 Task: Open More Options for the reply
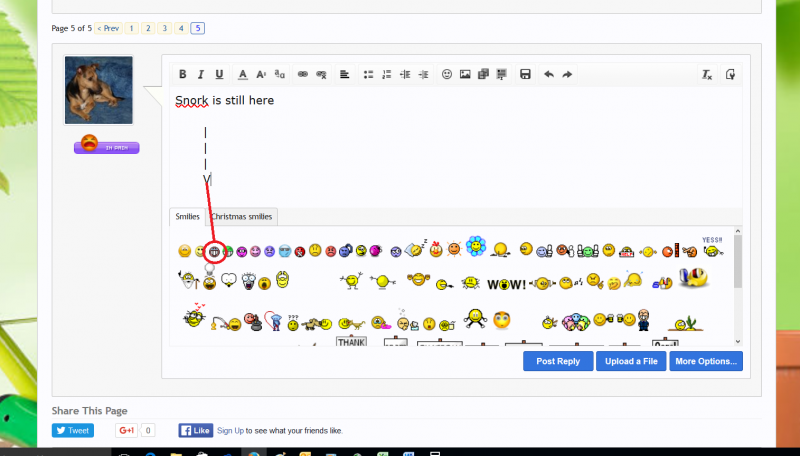[x=706, y=361]
